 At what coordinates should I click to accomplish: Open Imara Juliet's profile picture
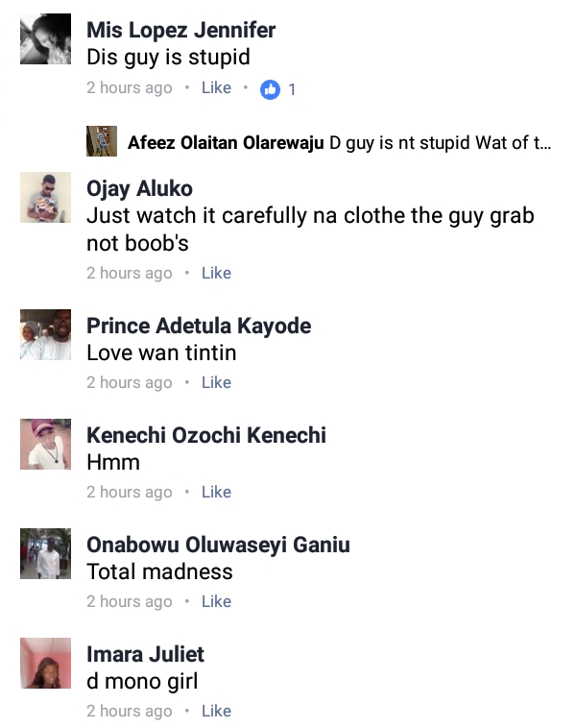pos(45,663)
